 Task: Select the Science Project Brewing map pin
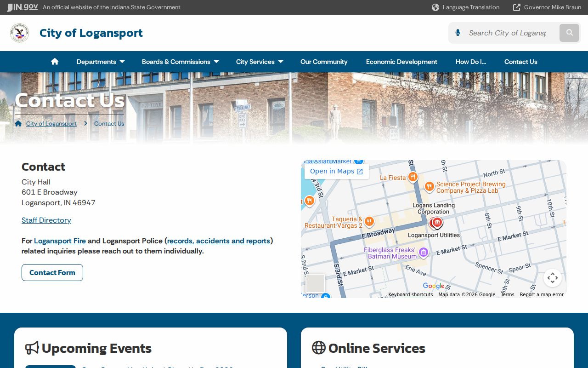[x=429, y=186]
